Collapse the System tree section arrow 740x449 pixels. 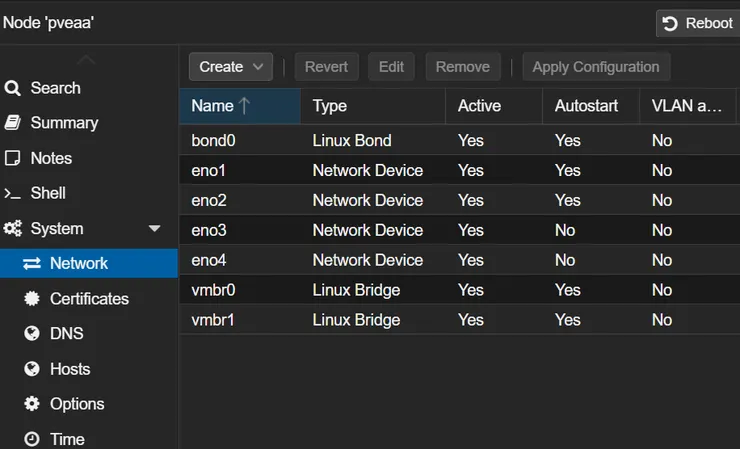tap(154, 228)
